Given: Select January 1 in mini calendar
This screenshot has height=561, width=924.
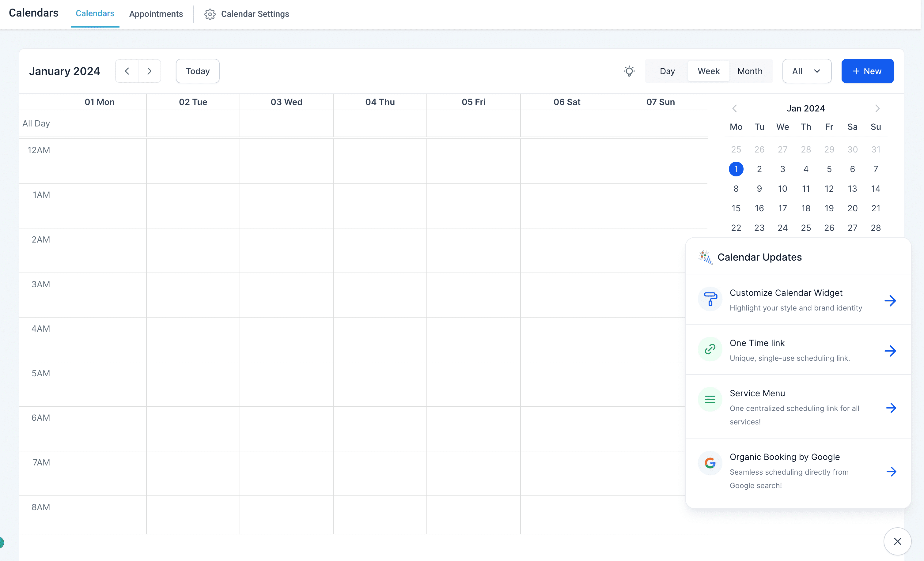Looking at the screenshot, I should (736, 169).
